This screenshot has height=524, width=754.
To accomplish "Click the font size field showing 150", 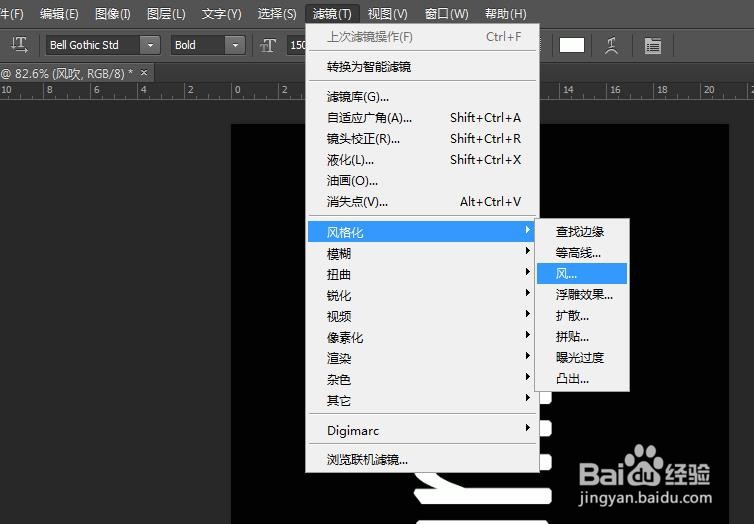I will pyautogui.click(x=297, y=45).
